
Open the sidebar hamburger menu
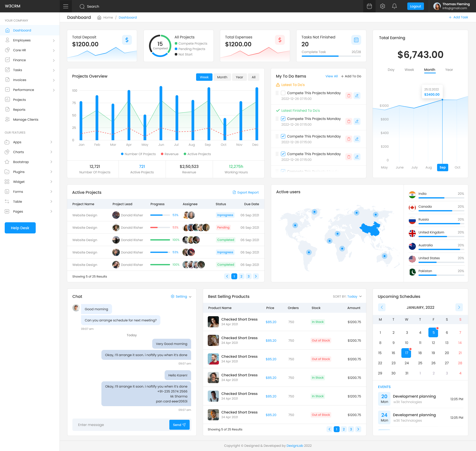coord(65,6)
